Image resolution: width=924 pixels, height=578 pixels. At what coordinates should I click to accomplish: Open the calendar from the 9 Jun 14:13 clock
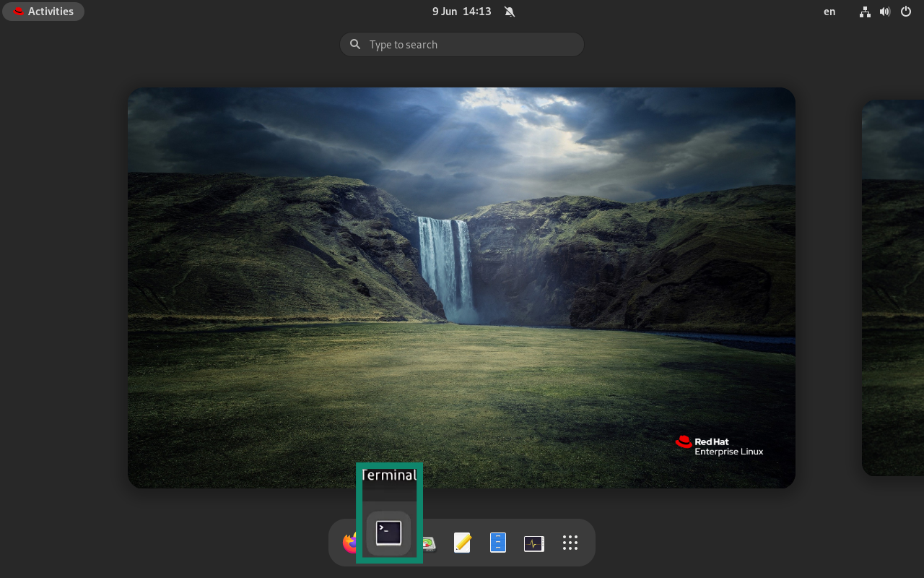click(x=461, y=12)
